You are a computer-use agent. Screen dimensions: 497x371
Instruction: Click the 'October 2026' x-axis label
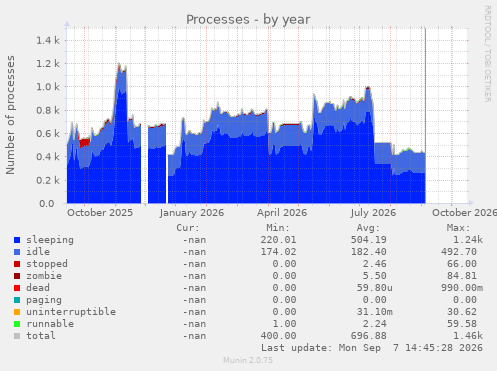[464, 213]
